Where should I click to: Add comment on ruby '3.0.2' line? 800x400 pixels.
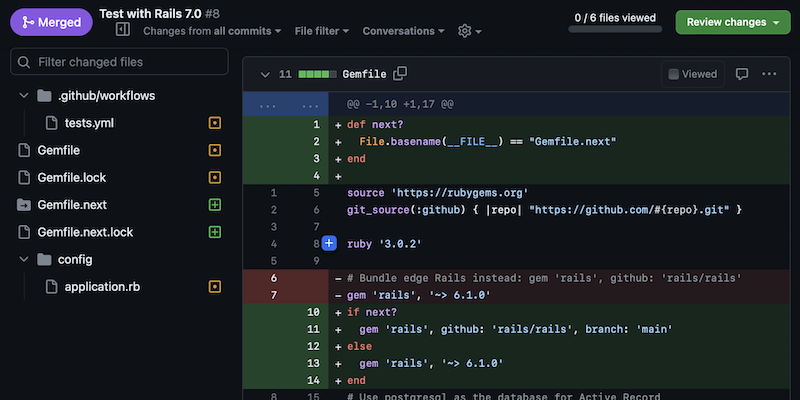coord(330,244)
